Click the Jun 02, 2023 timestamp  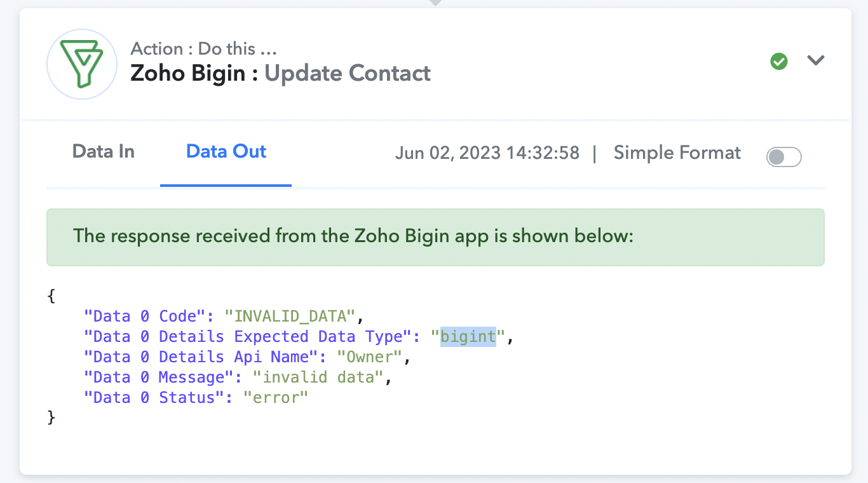487,153
